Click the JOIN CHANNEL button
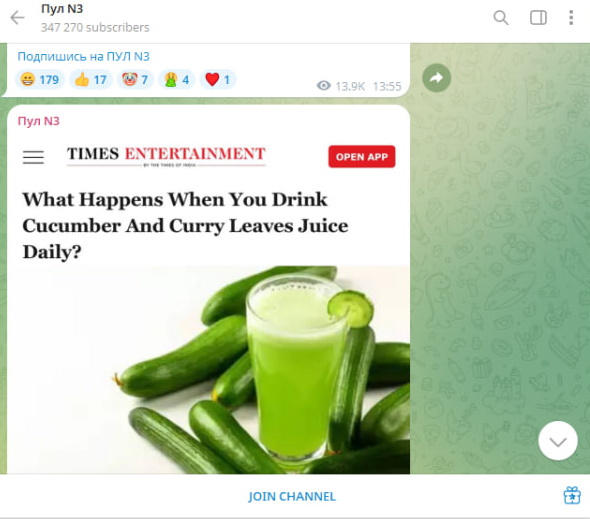 click(x=292, y=496)
